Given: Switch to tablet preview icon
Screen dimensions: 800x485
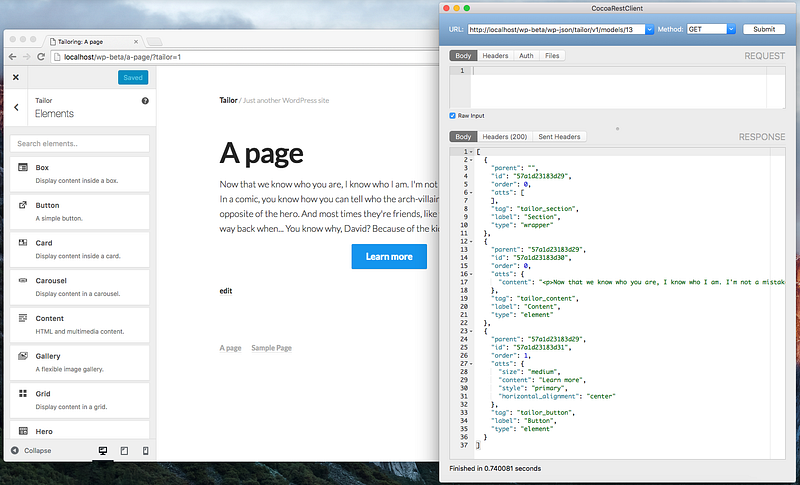Looking at the screenshot, I should click(x=124, y=451).
